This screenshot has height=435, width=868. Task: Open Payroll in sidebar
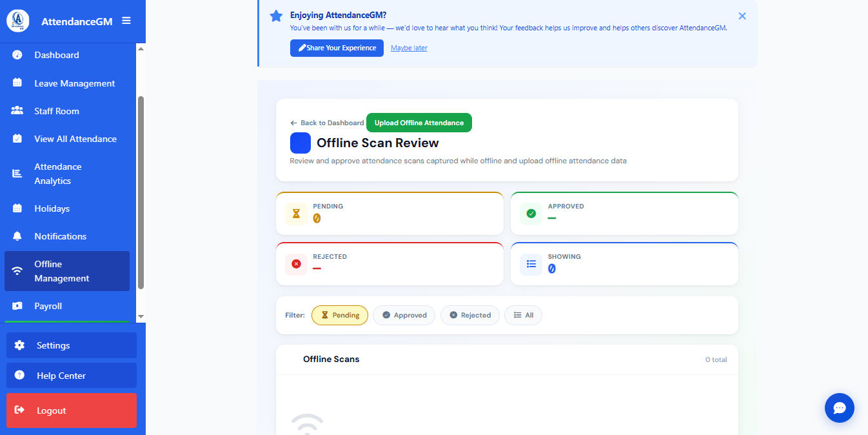click(x=67, y=306)
